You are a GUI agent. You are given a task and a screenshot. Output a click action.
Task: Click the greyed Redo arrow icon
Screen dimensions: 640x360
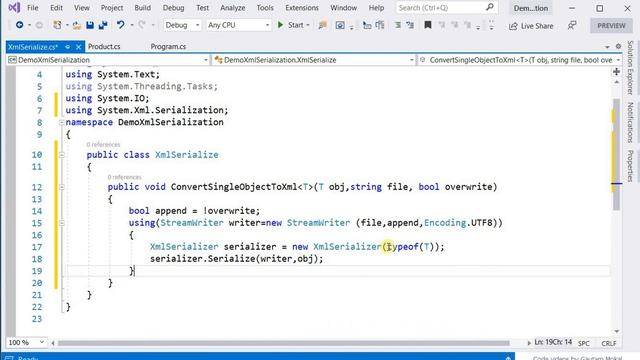142,25
